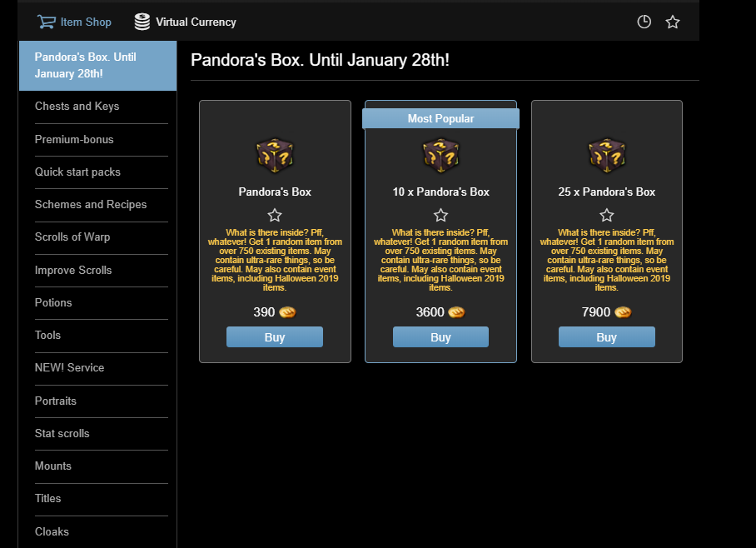
Task: Open Chests and Keys category
Action: coord(102,107)
